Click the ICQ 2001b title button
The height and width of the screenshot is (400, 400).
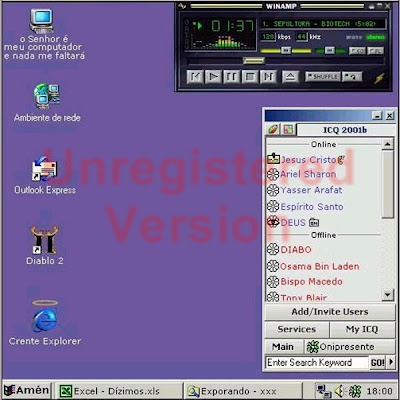pos(345,130)
